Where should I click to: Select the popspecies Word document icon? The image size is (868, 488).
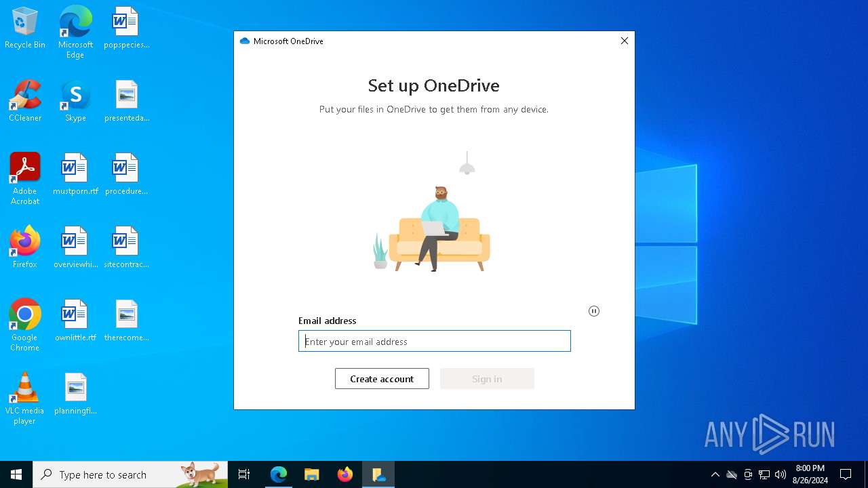pyautogui.click(x=126, y=28)
